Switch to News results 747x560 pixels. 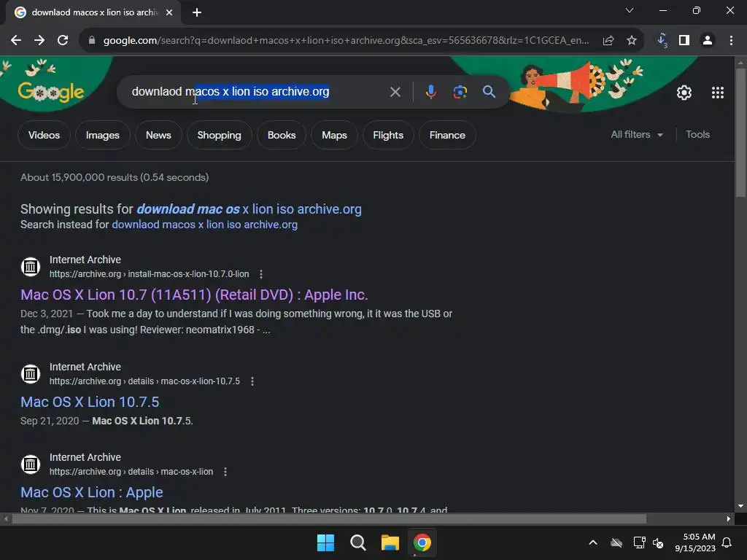158,135
